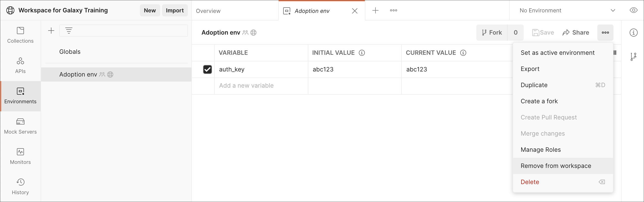Click the empty initial value cell in new row

click(x=355, y=86)
